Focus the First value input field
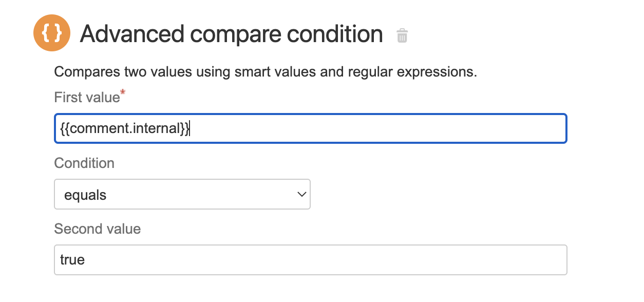Image resolution: width=644 pixels, height=302 pixels. 359,128
